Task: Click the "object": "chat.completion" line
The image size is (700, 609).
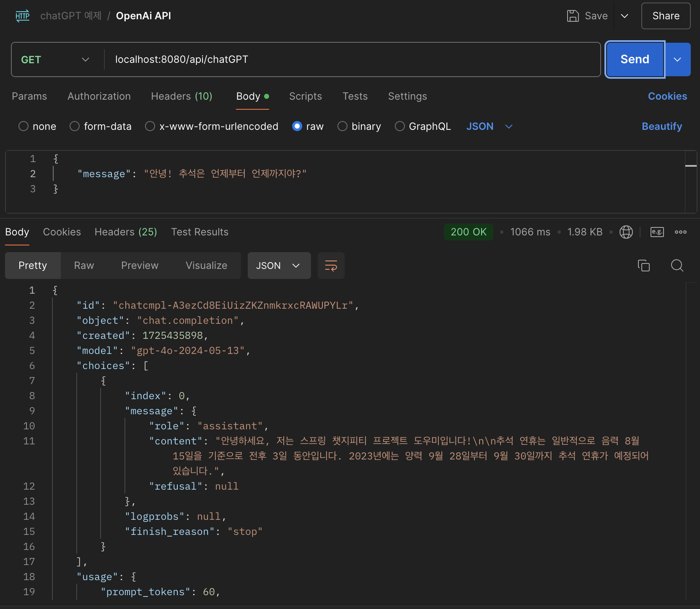Action: click(160, 320)
